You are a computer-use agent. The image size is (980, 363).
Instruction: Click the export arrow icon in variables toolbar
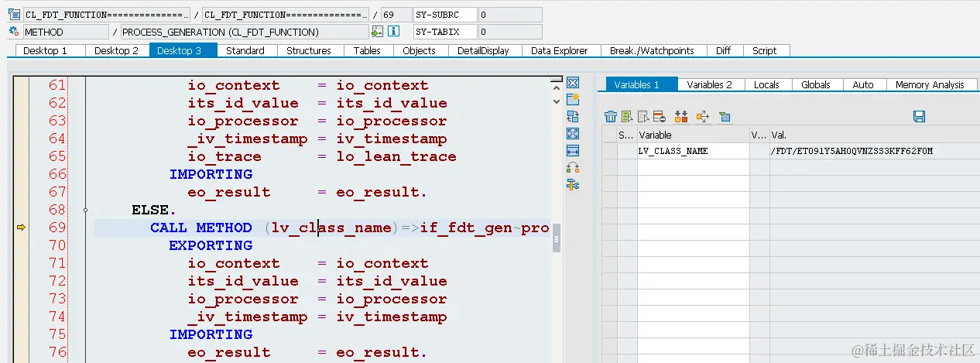click(x=703, y=117)
